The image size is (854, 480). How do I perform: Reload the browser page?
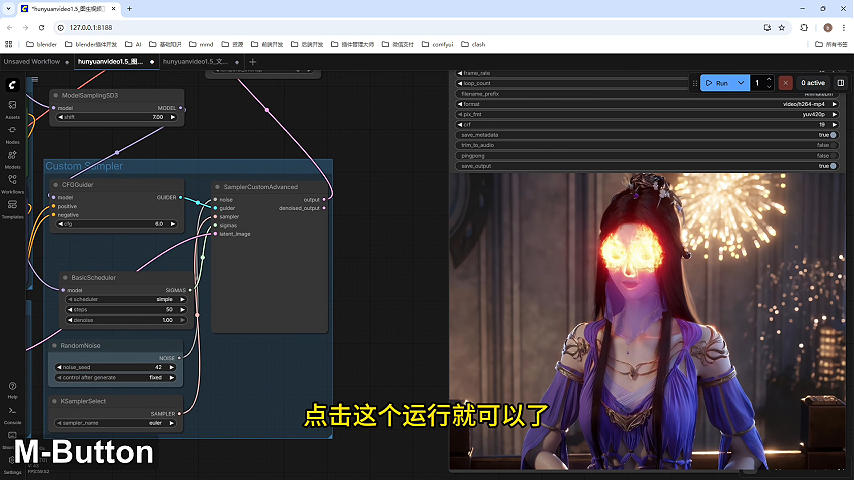pyautogui.click(x=41, y=27)
